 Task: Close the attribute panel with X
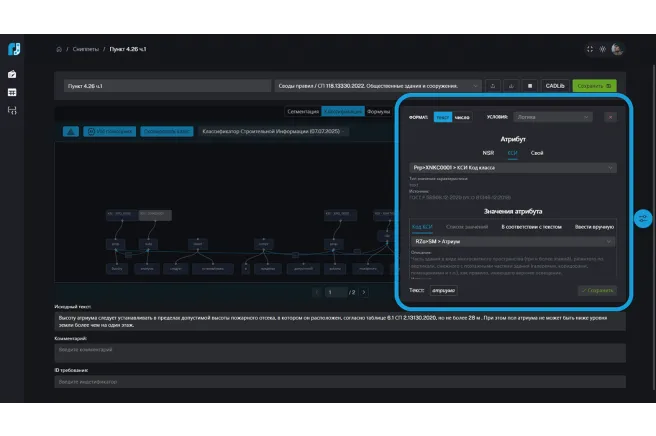point(610,117)
